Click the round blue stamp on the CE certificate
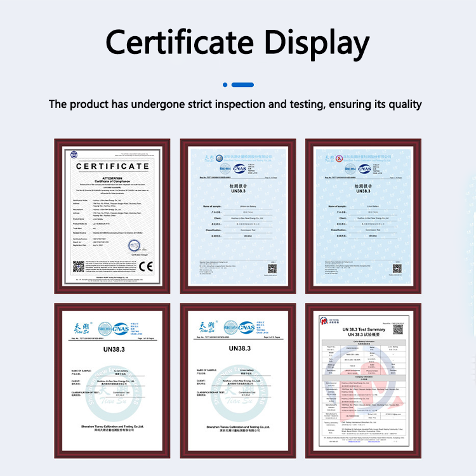Viewport: 476px width, 476px height. click(x=134, y=245)
